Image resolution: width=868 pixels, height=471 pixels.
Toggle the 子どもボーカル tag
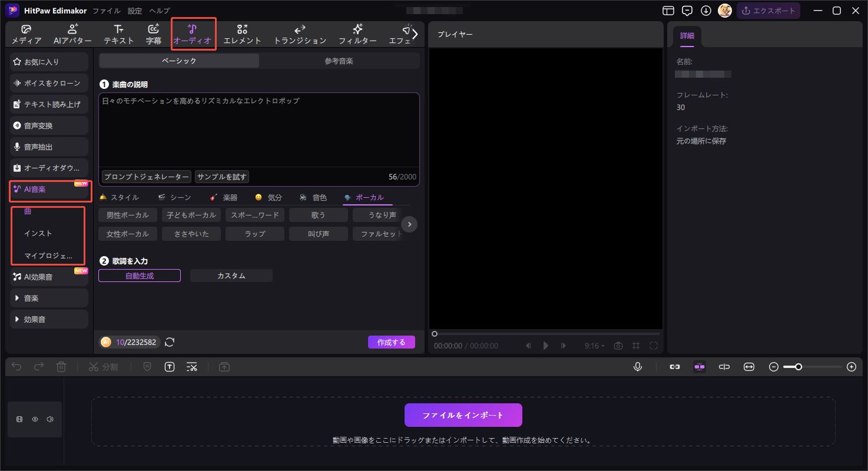click(x=191, y=215)
